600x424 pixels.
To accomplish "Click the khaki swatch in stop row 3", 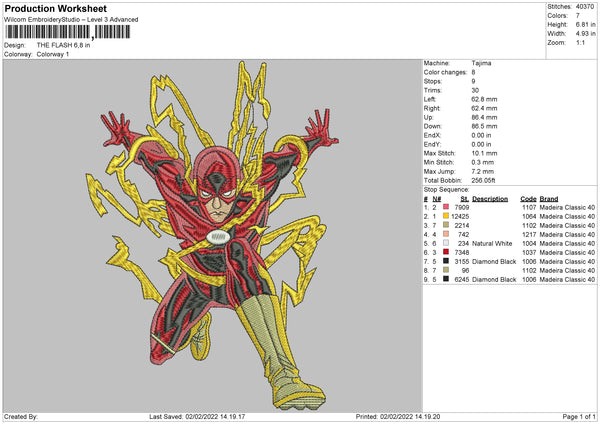I will pyautogui.click(x=446, y=225).
